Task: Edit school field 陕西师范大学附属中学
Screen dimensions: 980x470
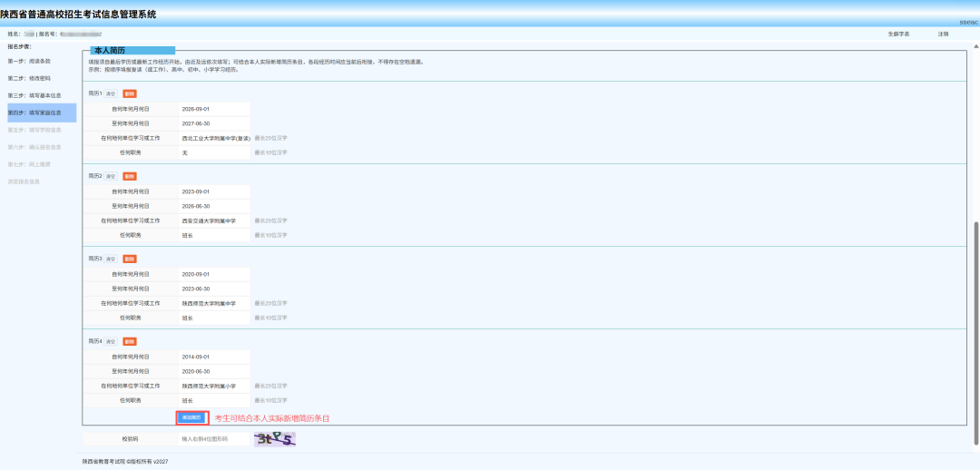Action: click(214, 303)
